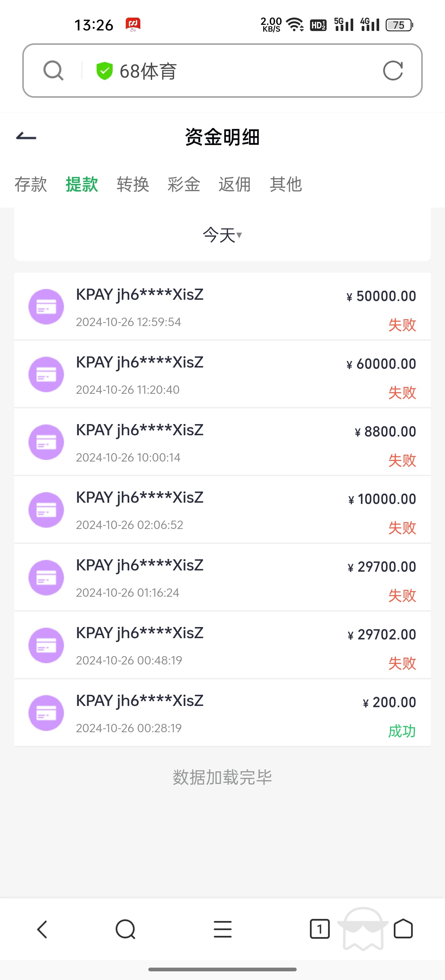
Task: Open browser search from bottom bar
Action: 125,929
